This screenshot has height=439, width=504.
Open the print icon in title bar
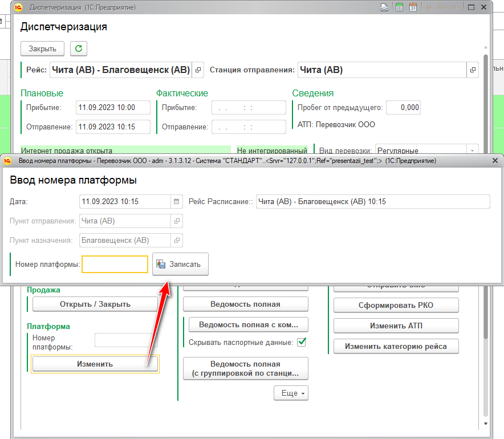click(x=385, y=7)
